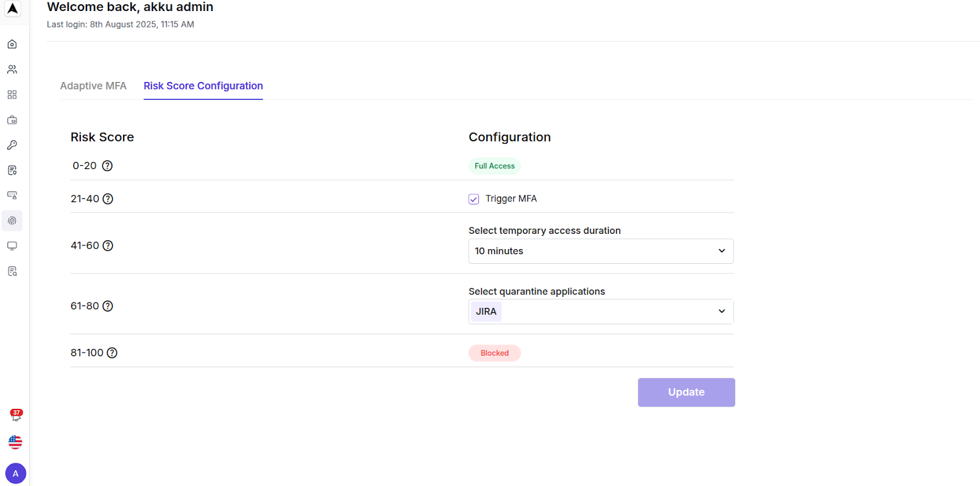Click the "41-60" risk range text
The image size is (980, 486).
tap(85, 245)
